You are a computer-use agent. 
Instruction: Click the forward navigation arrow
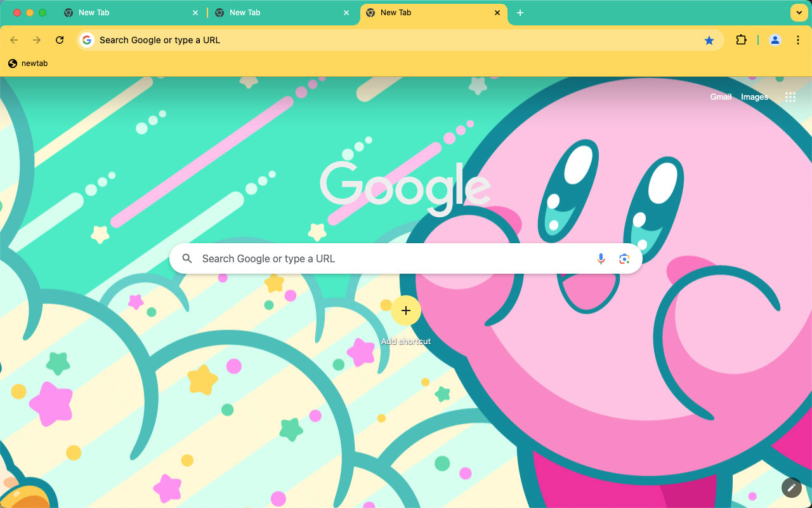pyautogui.click(x=37, y=40)
